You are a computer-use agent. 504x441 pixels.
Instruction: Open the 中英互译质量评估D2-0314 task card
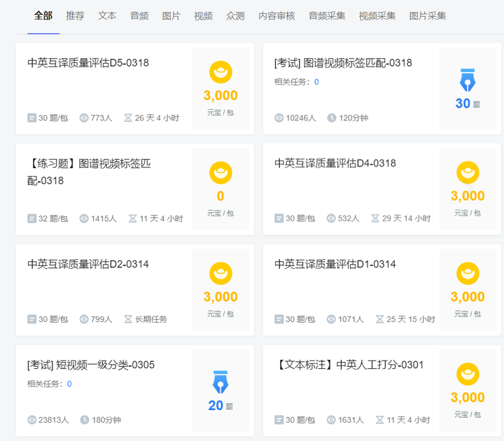coord(135,290)
